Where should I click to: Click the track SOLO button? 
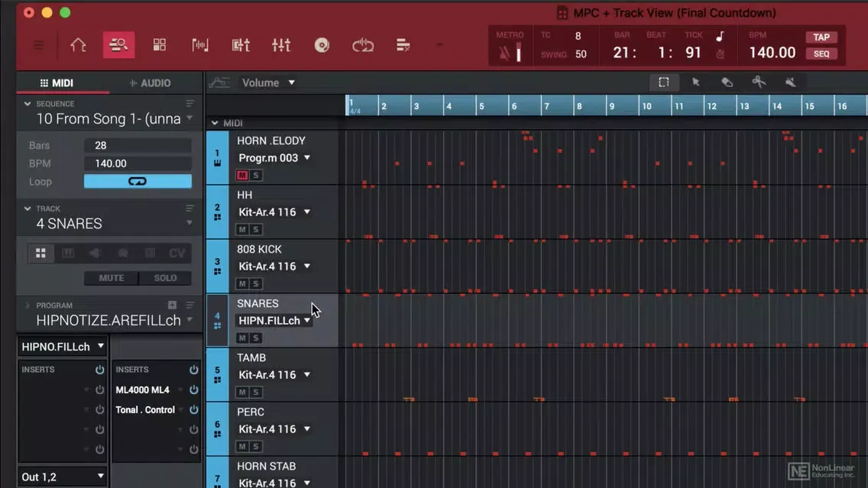[166, 278]
